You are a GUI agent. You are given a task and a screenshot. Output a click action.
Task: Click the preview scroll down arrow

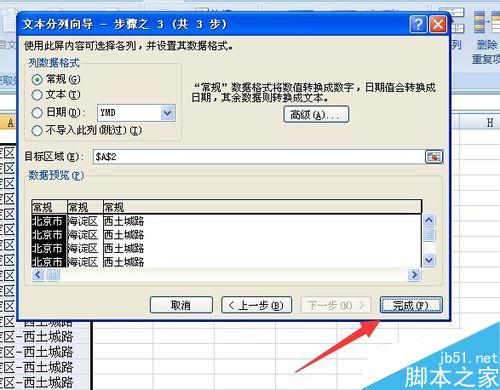tap(429, 260)
